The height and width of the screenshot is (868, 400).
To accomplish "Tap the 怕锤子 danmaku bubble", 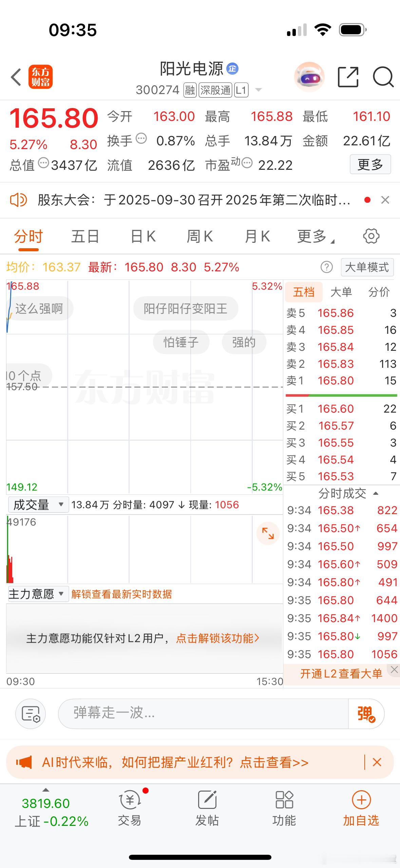I will pos(181,342).
